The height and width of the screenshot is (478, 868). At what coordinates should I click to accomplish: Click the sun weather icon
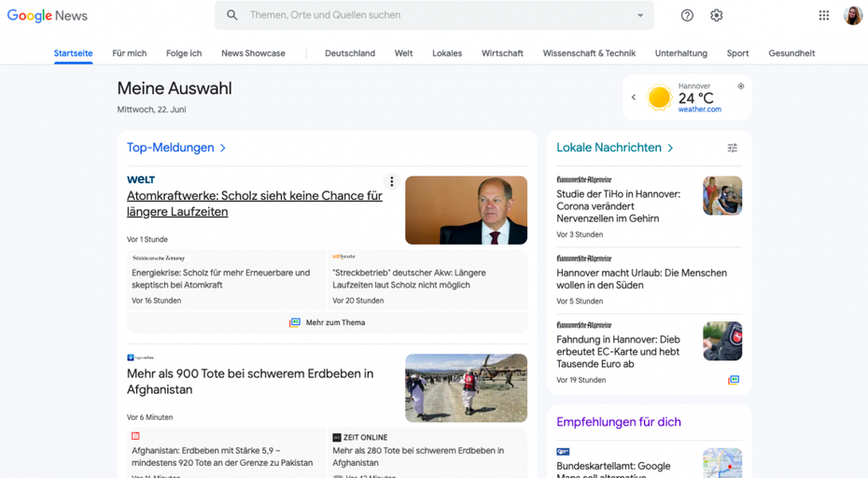[659, 97]
